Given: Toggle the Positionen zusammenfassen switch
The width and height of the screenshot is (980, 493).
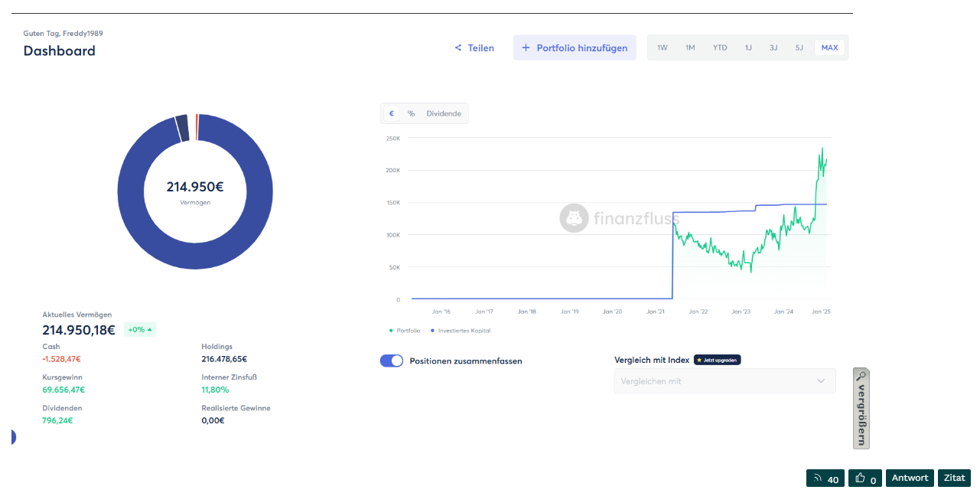Looking at the screenshot, I should 392,361.
